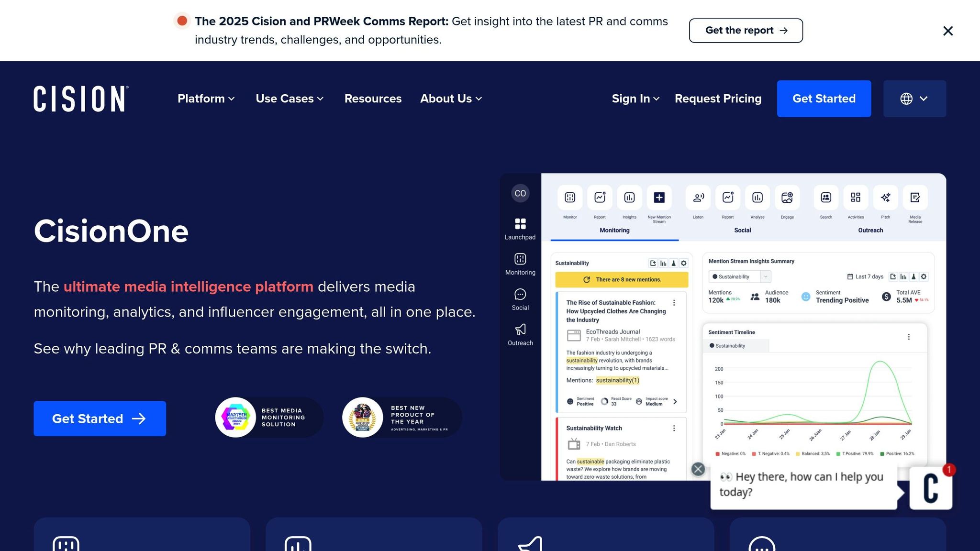
Task: Select the Pitch sparkle icon
Action: point(886,198)
